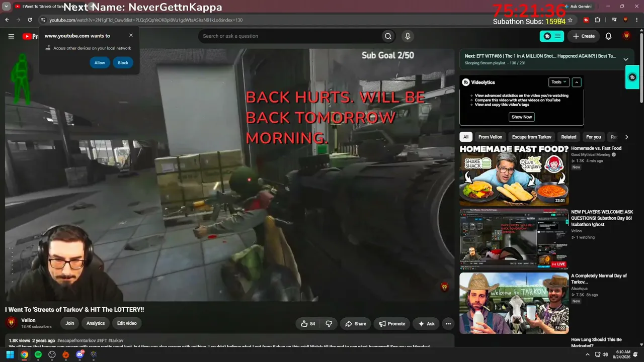Open the Videolytics Tools dropdown
The height and width of the screenshot is (362, 644).
point(558,82)
